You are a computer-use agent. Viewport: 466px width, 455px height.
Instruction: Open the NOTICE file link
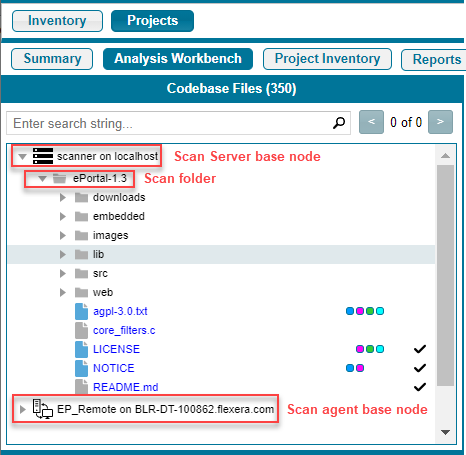coord(114,368)
